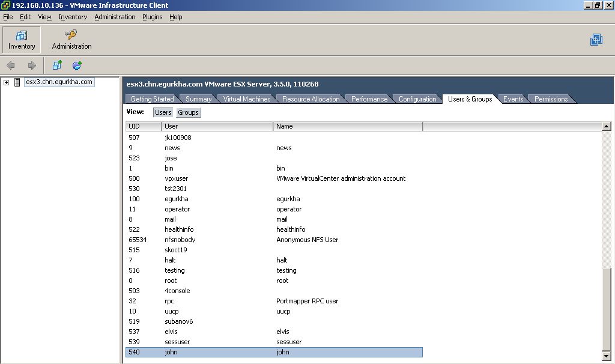
Task: Select the rpc user row
Action: (274, 301)
